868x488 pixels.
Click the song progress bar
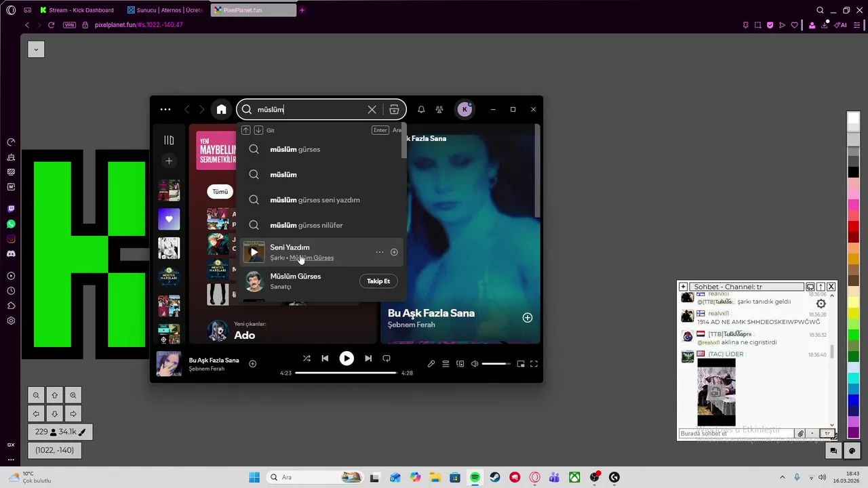click(346, 373)
